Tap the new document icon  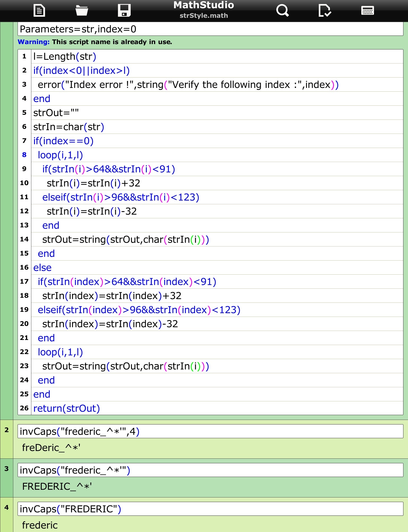(x=39, y=11)
